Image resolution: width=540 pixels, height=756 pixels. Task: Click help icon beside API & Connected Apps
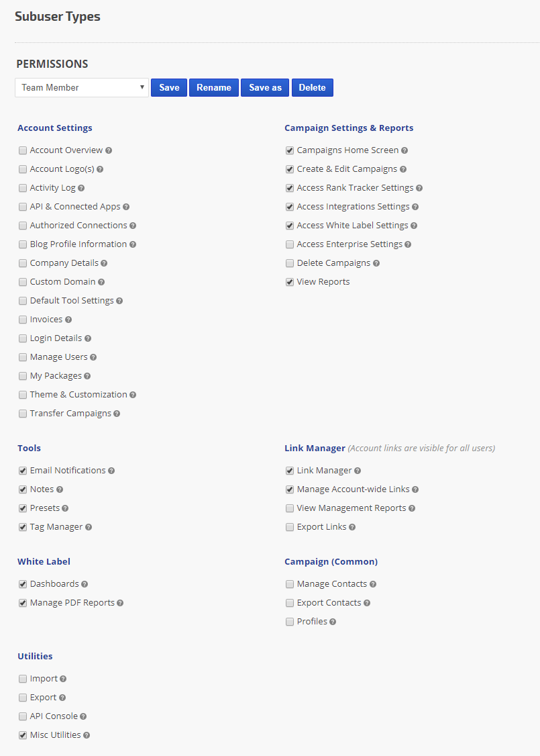pos(126,207)
